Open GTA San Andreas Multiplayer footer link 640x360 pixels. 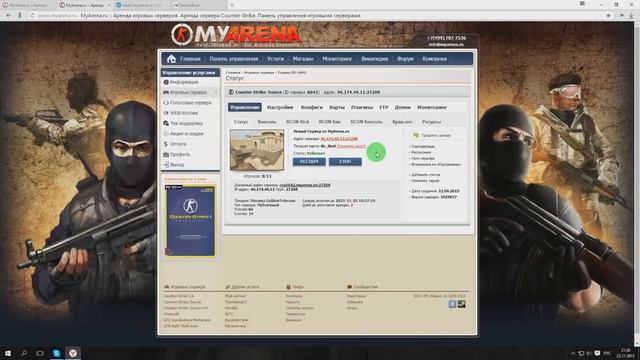click(x=187, y=320)
